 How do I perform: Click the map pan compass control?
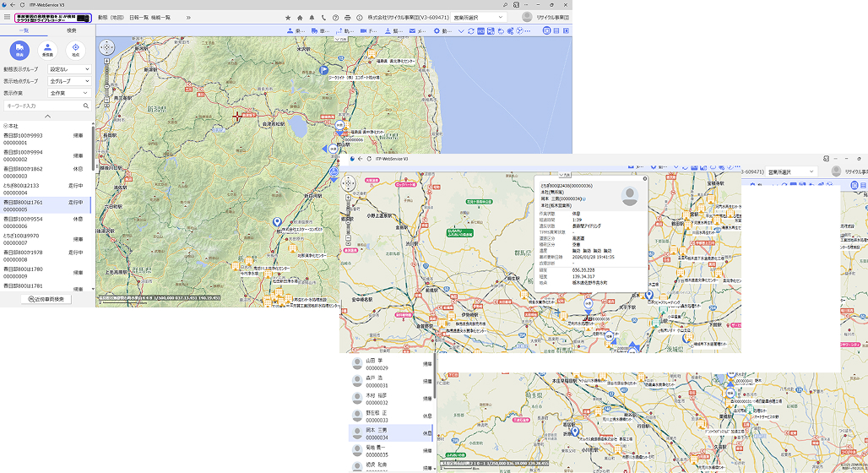(106, 47)
